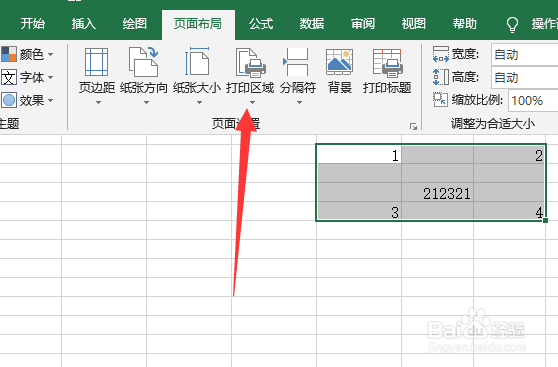The height and width of the screenshot is (367, 558).
Task: Expand the 颜色 dropdown arrow
Action: tap(51, 54)
